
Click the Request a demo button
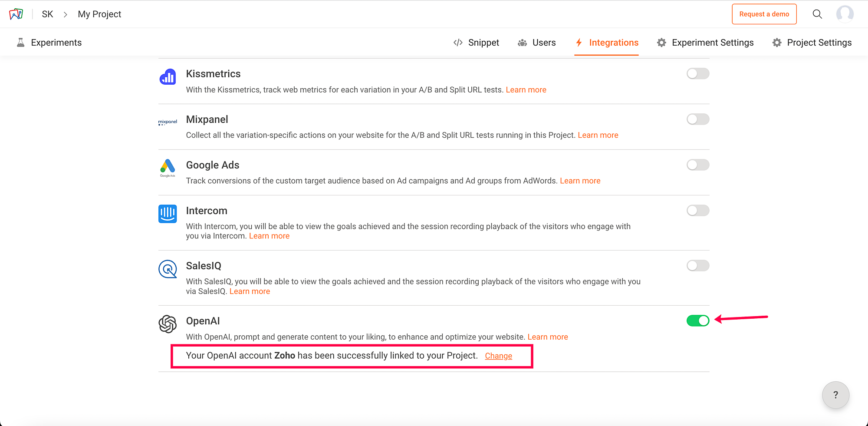pos(764,14)
